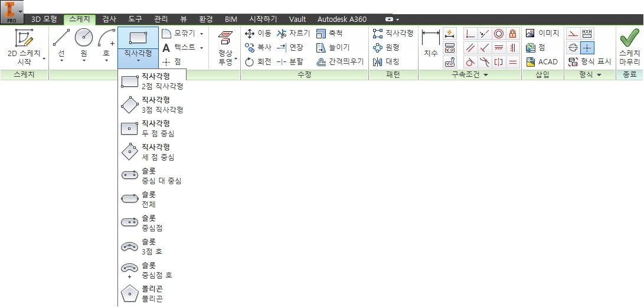
Task: Apply the coincident constraint
Action: coord(470,34)
